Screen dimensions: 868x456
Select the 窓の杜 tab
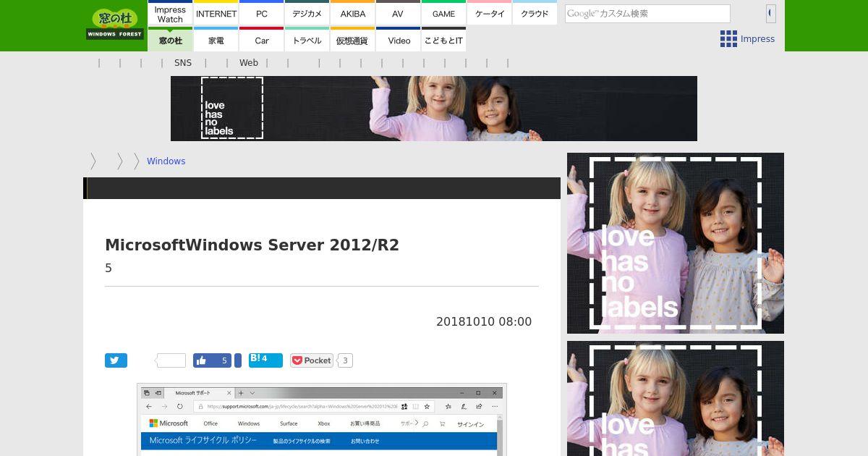click(x=170, y=41)
